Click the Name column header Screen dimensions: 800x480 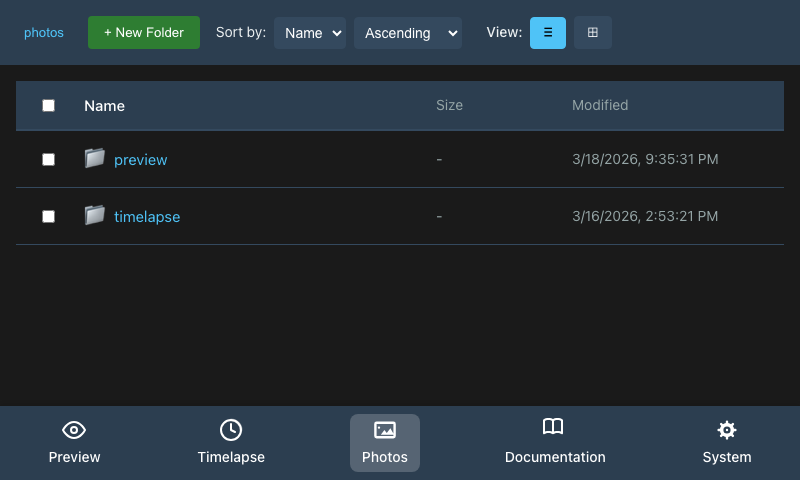(x=104, y=106)
